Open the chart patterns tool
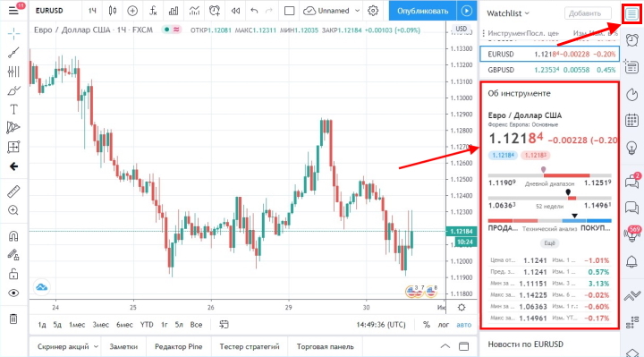The width and height of the screenshot is (644, 357). coord(13,128)
